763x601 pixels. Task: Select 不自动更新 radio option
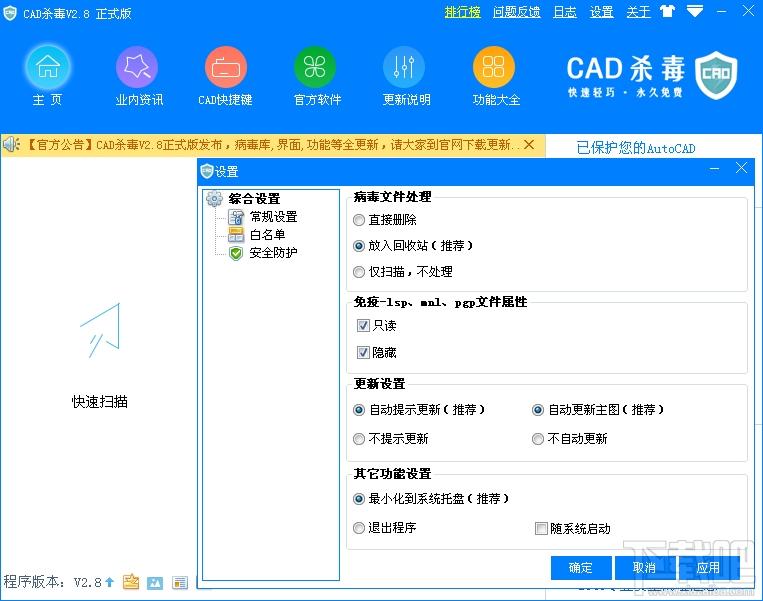point(538,439)
